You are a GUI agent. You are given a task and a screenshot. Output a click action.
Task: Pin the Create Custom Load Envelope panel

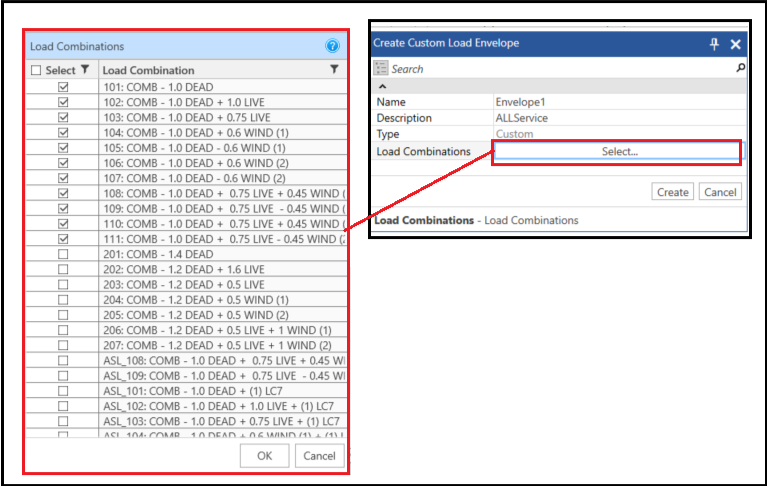(x=714, y=44)
